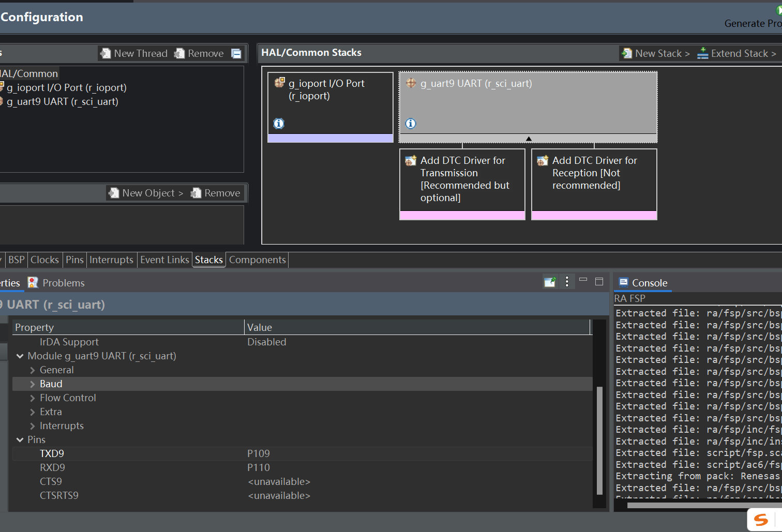
Task: Expand the General property group
Action: click(33, 370)
